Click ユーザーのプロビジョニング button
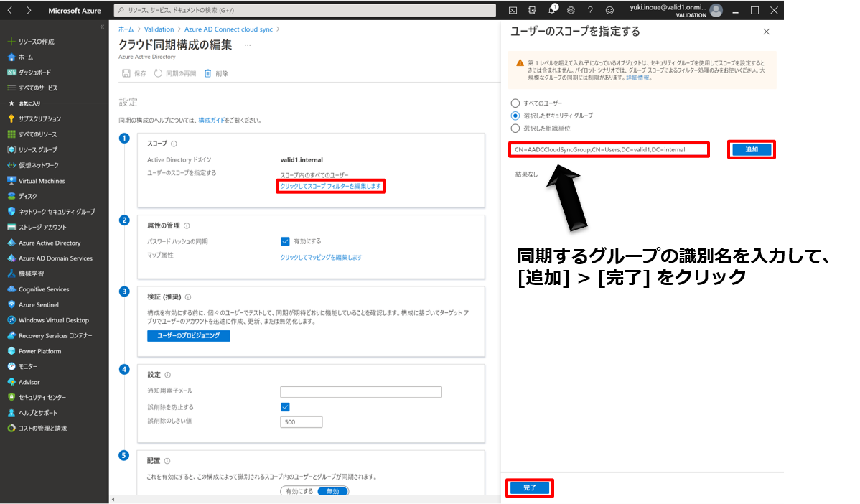This screenshot has width=860, height=504. click(189, 335)
